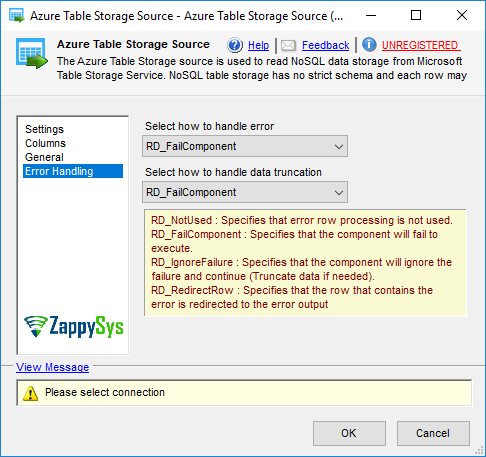
Task: Confirm with the OK button
Action: tap(349, 433)
